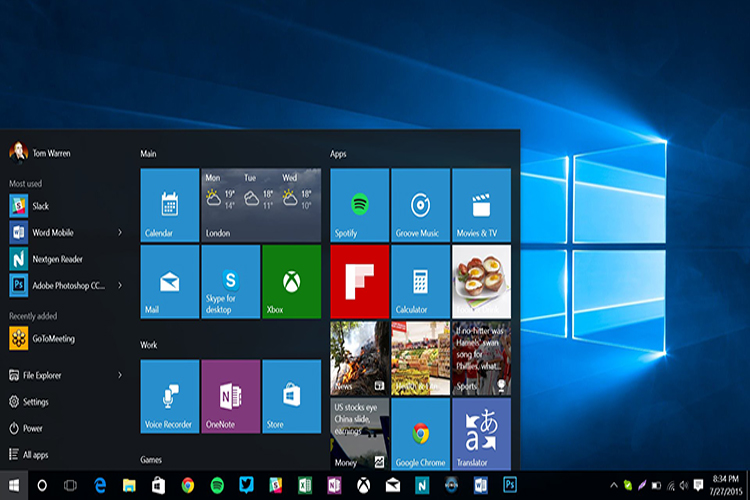Image resolution: width=750 pixels, height=500 pixels.
Task: Click the All apps button
Action: tap(35, 455)
